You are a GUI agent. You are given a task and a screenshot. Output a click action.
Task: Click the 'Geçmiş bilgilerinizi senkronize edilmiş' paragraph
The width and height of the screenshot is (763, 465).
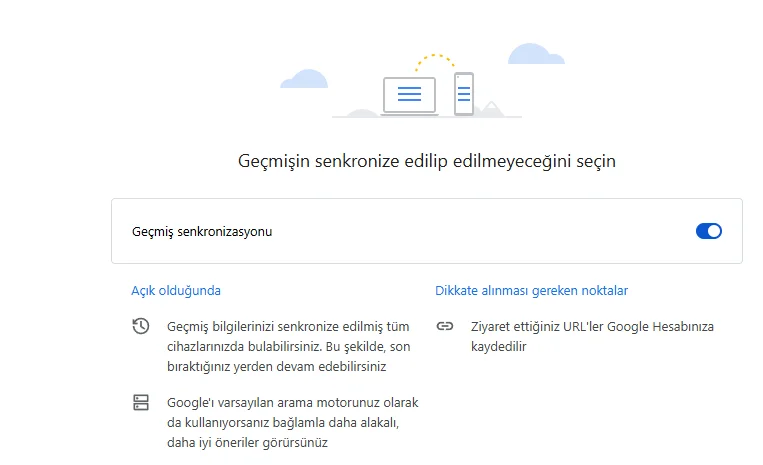click(289, 346)
